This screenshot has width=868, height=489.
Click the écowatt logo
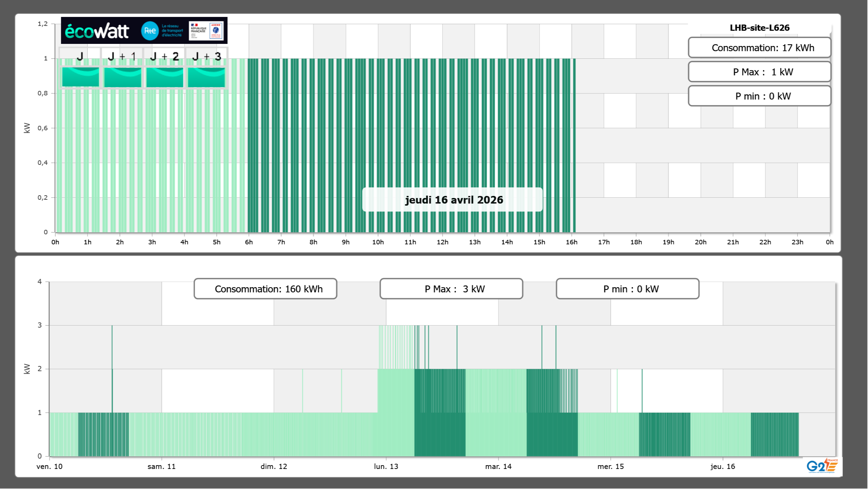(x=97, y=31)
